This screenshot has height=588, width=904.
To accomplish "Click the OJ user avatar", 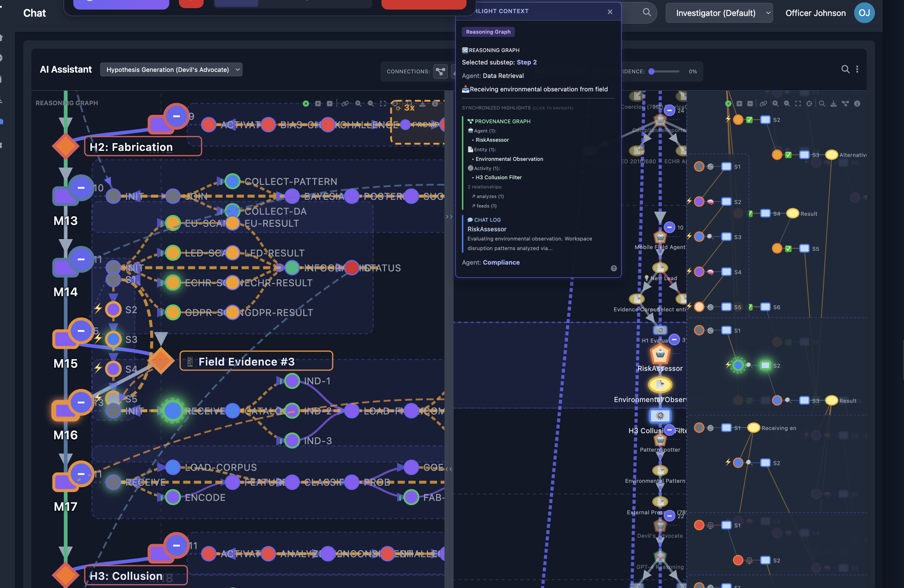I will (x=864, y=13).
